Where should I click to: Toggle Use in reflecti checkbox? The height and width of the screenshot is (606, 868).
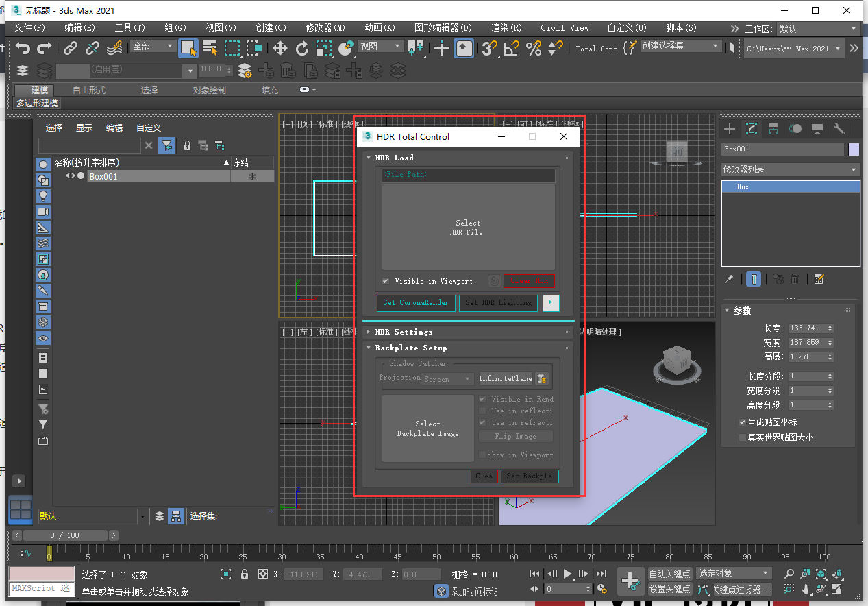click(482, 411)
